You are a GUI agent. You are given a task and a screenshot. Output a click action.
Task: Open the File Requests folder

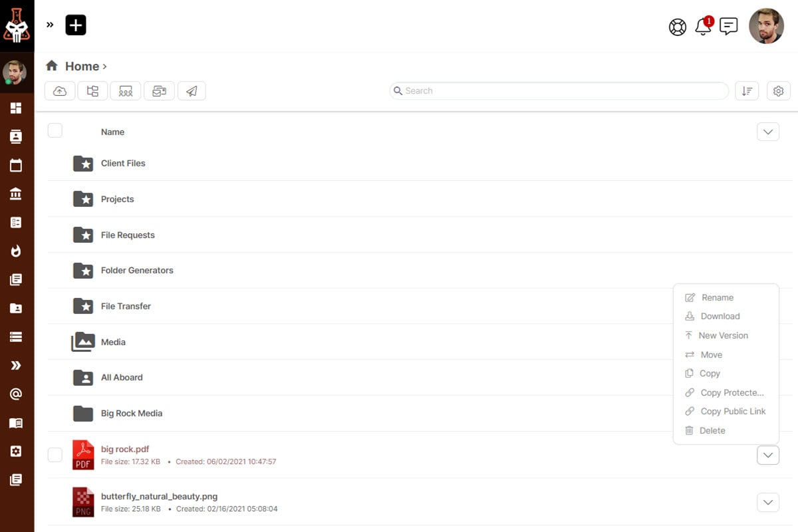tap(128, 235)
